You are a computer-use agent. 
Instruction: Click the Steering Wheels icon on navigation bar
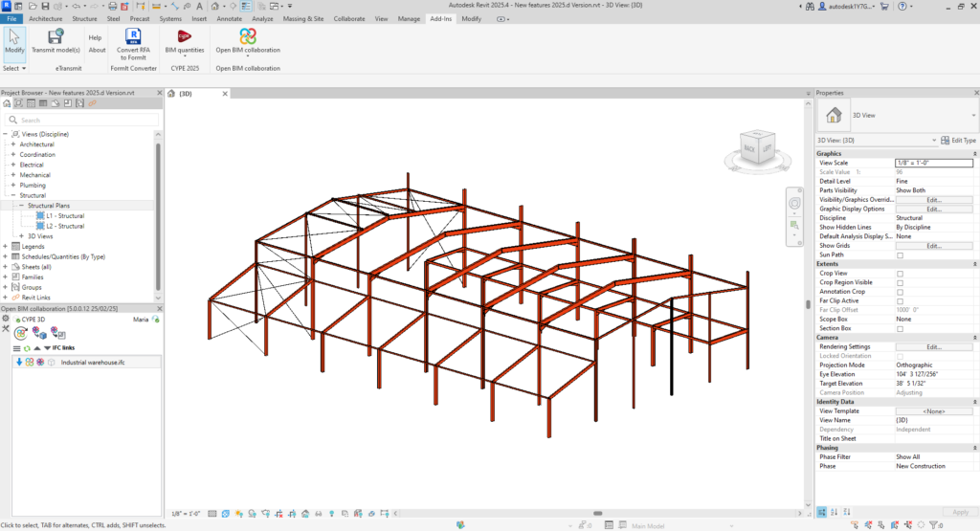coord(794,203)
